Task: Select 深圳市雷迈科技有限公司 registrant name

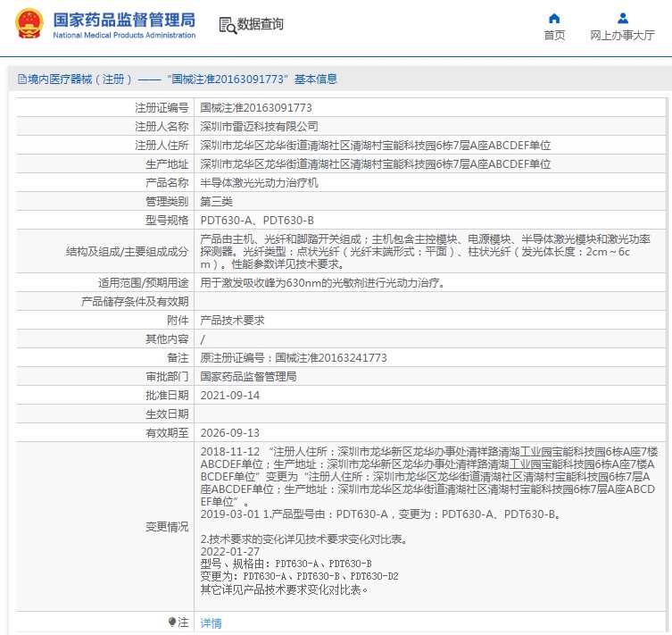Action: (x=260, y=127)
